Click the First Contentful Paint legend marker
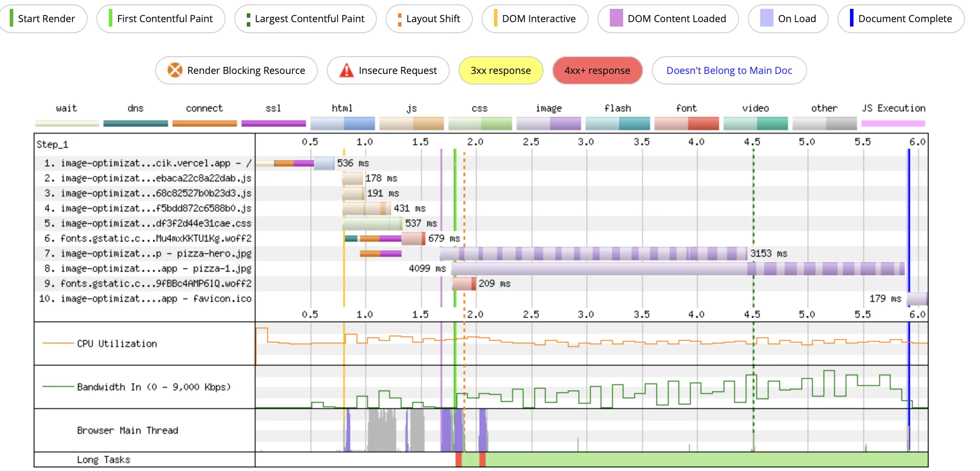This screenshot has height=471, width=980. (110, 19)
